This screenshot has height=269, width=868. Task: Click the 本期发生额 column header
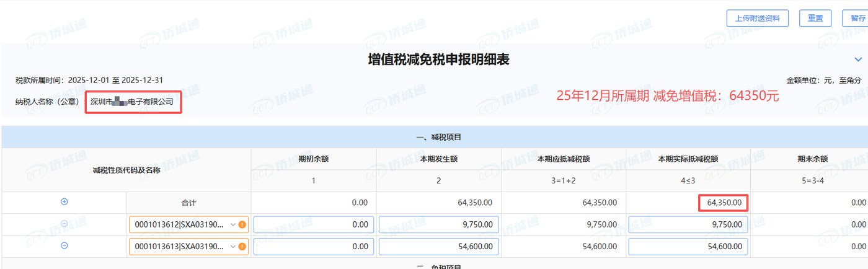click(438, 159)
